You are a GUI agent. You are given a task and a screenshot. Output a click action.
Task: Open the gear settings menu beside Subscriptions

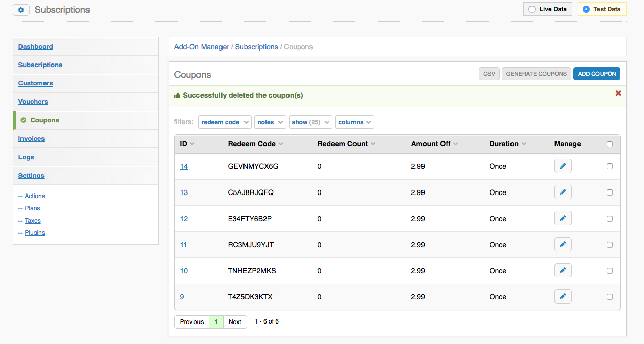click(x=21, y=10)
